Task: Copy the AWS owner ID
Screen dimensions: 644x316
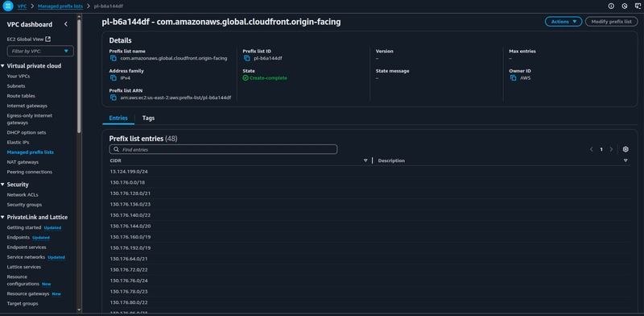Action: pos(514,77)
